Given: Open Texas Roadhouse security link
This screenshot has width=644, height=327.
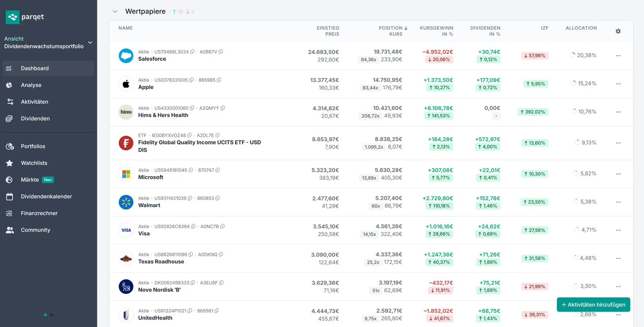Looking at the screenshot, I should (161, 262).
